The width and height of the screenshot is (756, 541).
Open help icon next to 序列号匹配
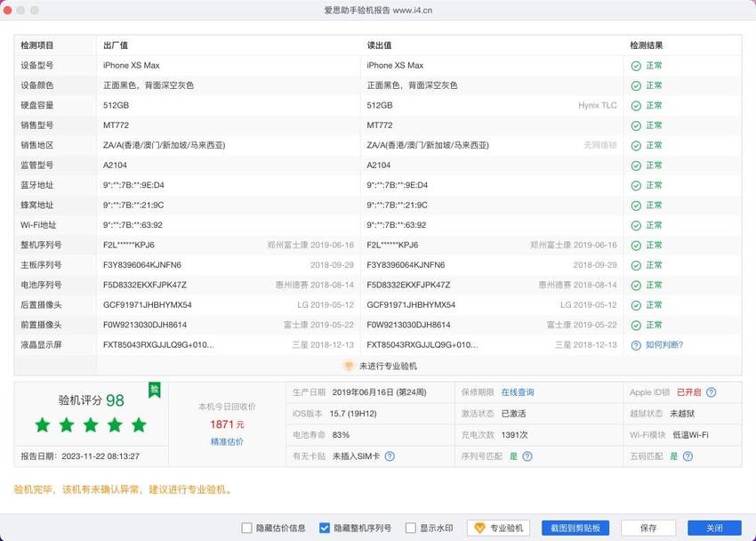pos(527,456)
